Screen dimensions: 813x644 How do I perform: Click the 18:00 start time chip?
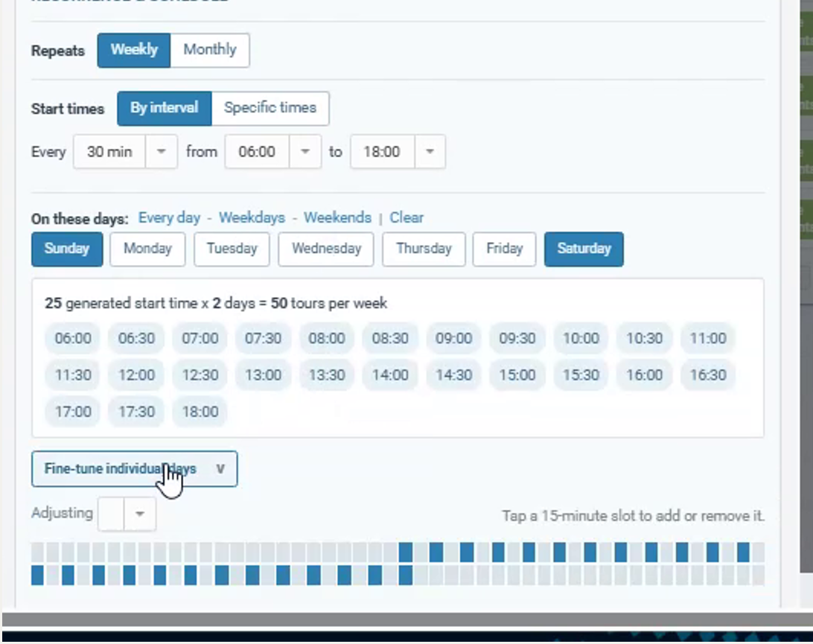tap(200, 412)
